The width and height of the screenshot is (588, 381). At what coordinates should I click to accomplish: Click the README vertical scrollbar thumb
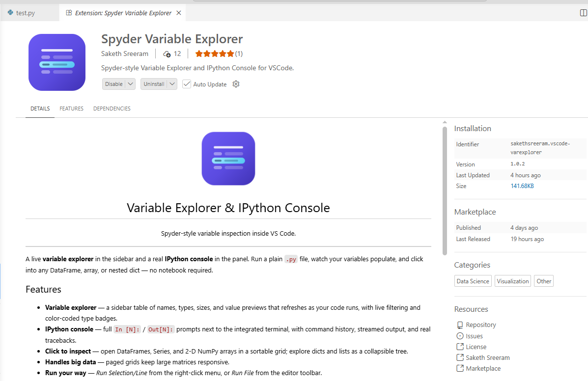click(445, 191)
